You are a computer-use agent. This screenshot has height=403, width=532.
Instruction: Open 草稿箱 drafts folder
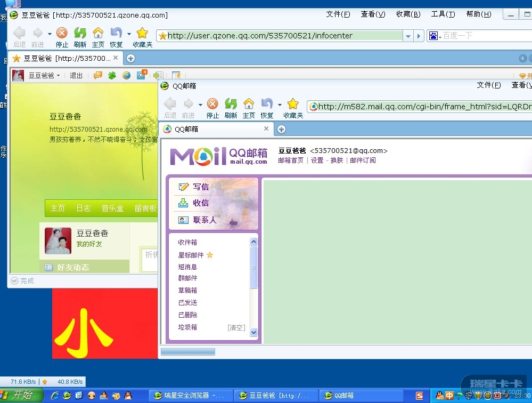[187, 291]
